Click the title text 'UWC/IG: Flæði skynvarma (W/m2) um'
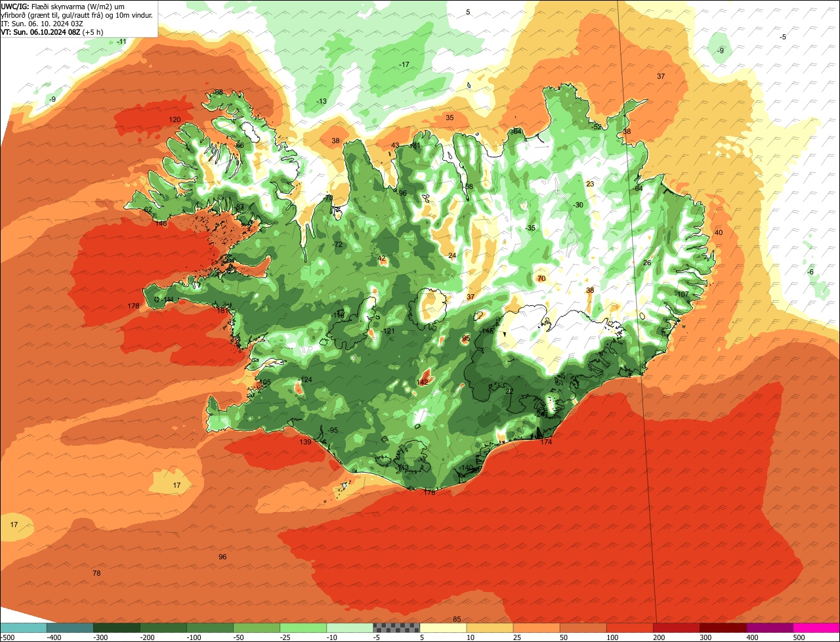Screen dimensions: 840x642 tap(63, 7)
